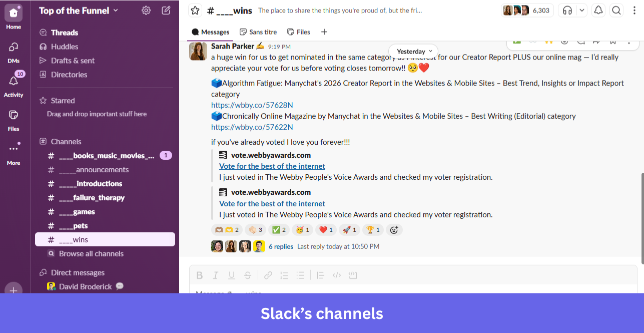Start an ordered list in composer
The width and height of the screenshot is (644, 333).
(284, 275)
